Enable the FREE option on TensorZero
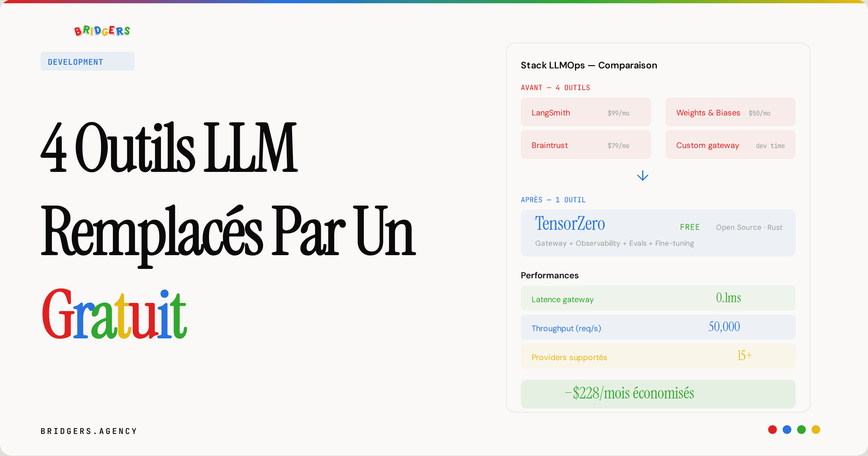Image resolution: width=868 pixels, height=456 pixels. tap(689, 227)
